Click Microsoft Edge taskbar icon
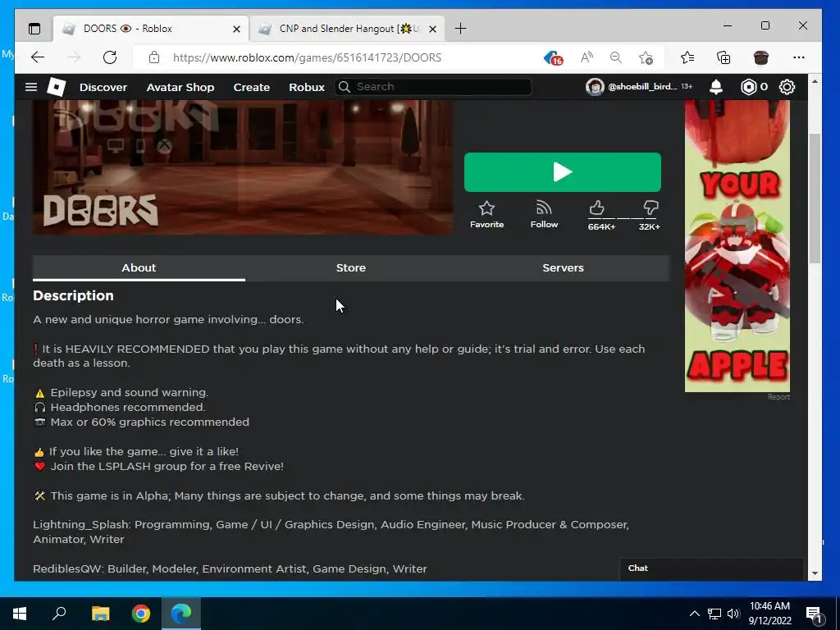The height and width of the screenshot is (630, 840). (x=181, y=614)
